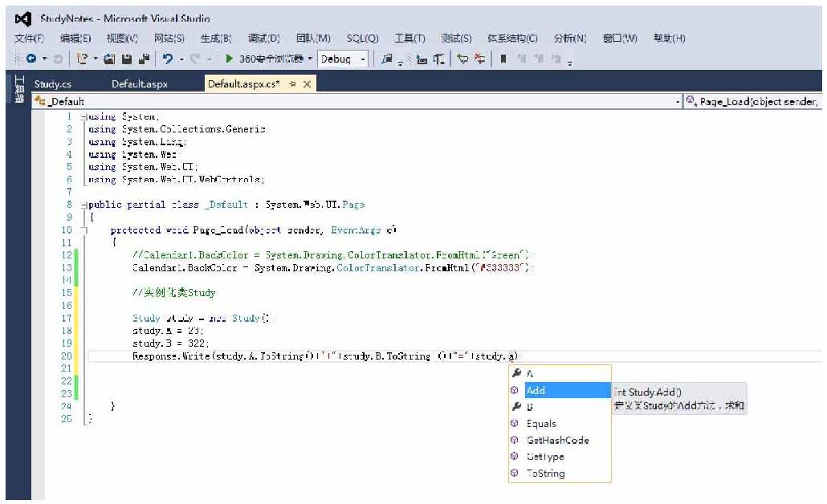The width and height of the screenshot is (827, 504).
Task: Switch to the Study.cs tab
Action: (53, 83)
